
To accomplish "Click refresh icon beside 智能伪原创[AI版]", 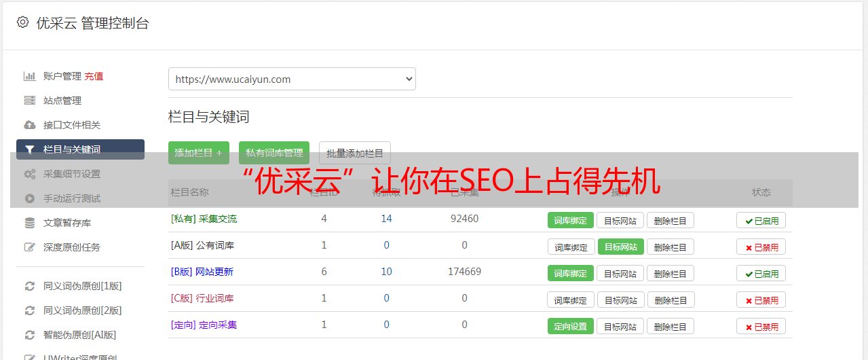I will (29, 335).
